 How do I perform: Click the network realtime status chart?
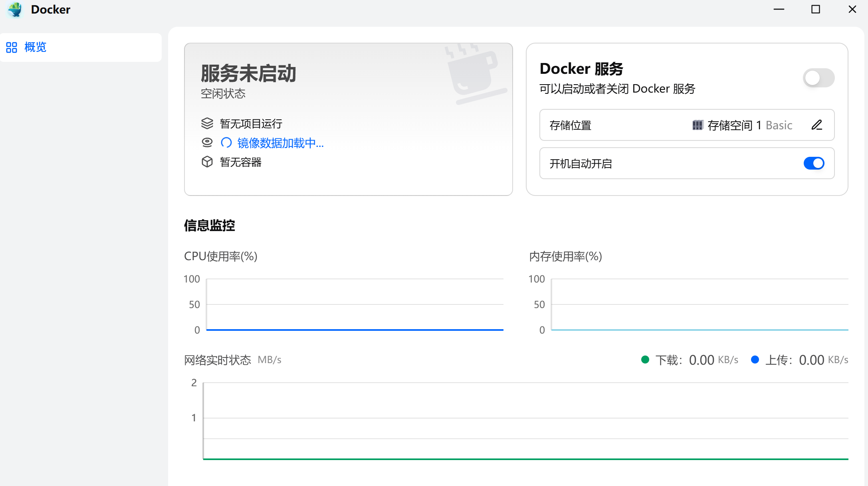point(525,421)
